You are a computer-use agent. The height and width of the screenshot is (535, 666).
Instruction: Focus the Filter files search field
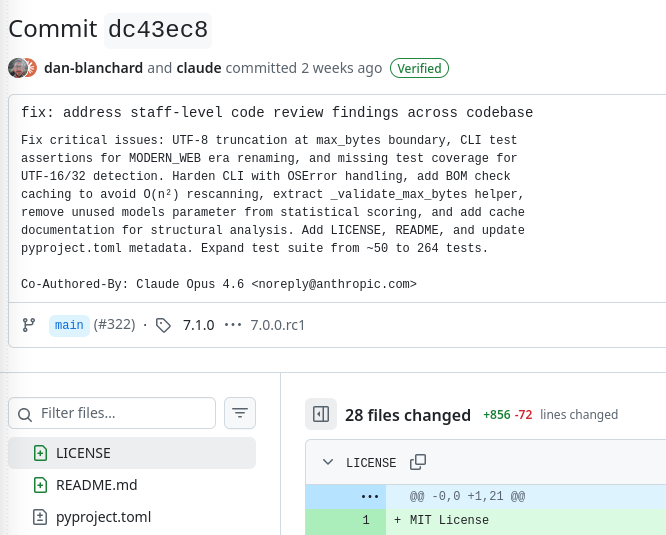click(124, 413)
